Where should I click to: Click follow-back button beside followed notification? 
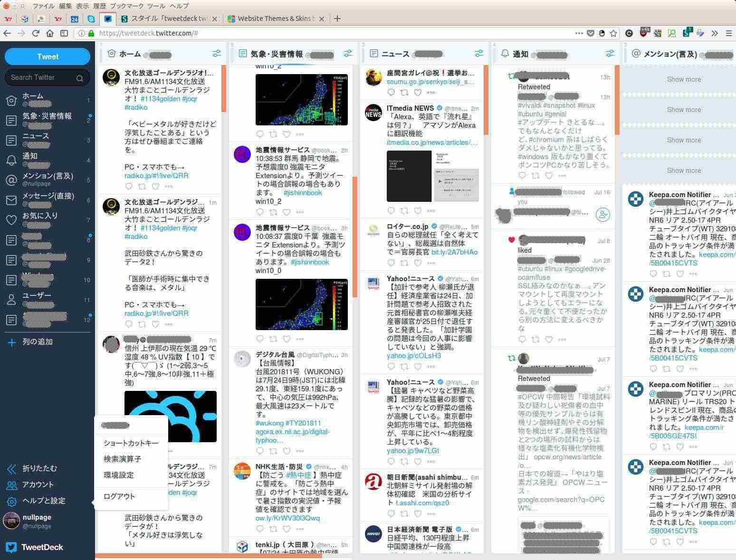603,214
